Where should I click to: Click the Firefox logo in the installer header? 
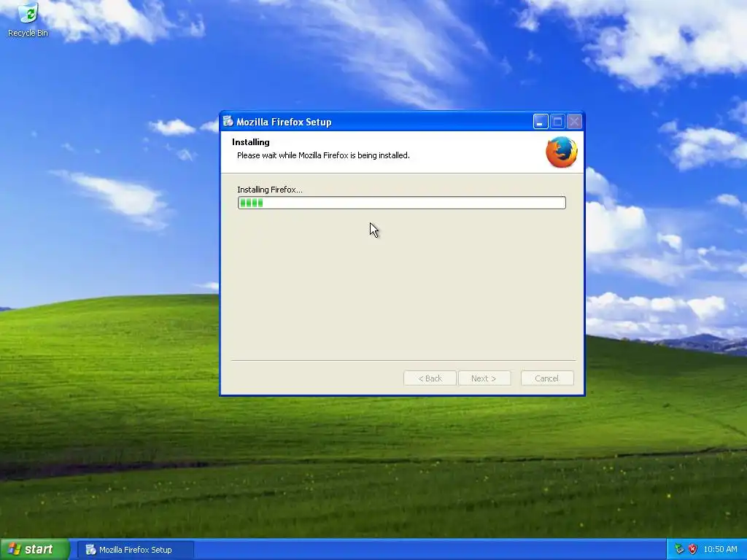561,152
